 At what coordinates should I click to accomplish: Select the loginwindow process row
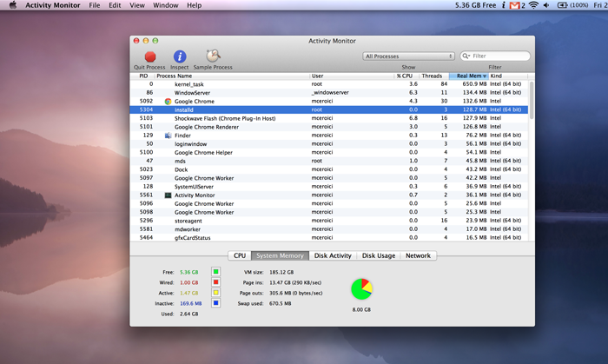329,144
